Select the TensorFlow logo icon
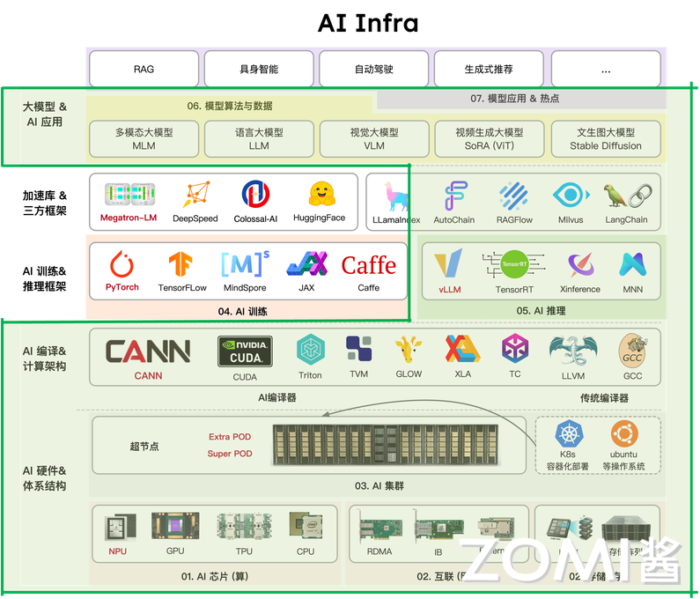The width and height of the screenshot is (700, 599). (x=182, y=264)
